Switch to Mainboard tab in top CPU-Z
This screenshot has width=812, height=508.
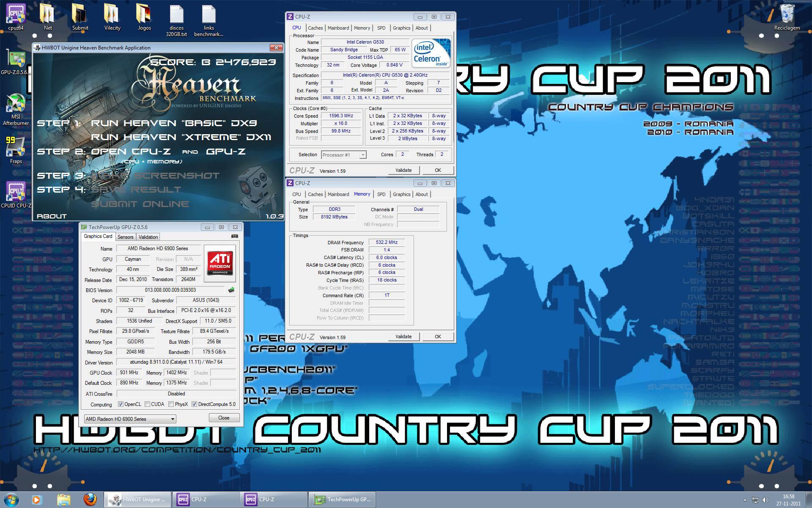click(x=338, y=28)
